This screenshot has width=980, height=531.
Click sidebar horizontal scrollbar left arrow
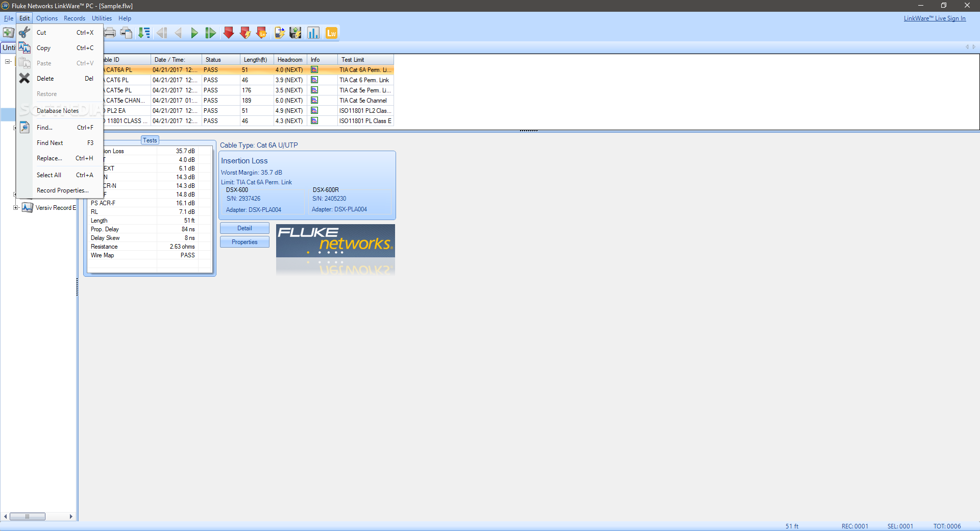pos(6,517)
